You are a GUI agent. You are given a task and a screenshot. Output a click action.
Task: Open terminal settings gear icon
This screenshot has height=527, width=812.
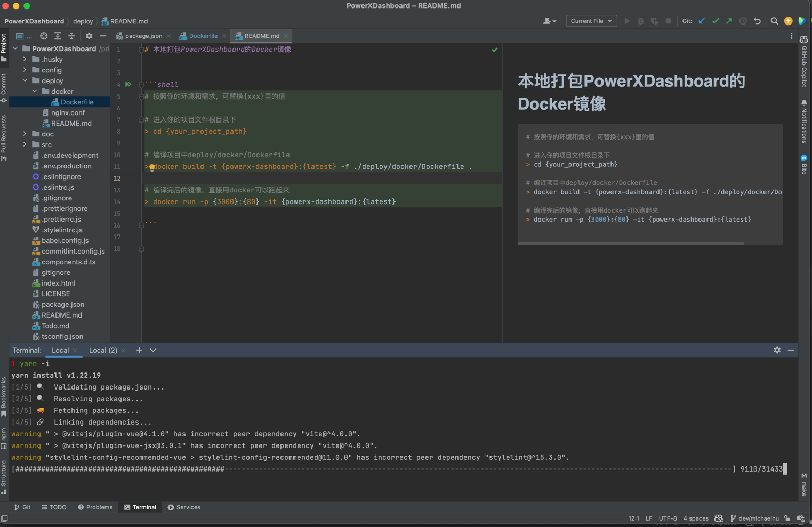pyautogui.click(x=777, y=350)
